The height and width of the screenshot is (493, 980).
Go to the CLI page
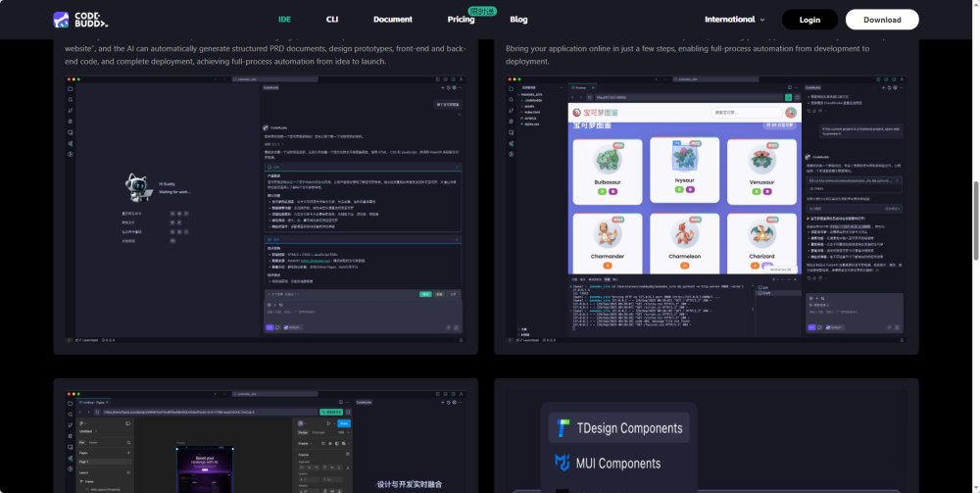[332, 20]
